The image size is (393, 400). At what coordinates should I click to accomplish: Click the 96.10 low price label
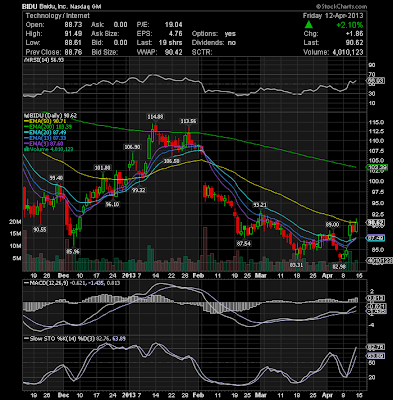pyautogui.click(x=112, y=204)
